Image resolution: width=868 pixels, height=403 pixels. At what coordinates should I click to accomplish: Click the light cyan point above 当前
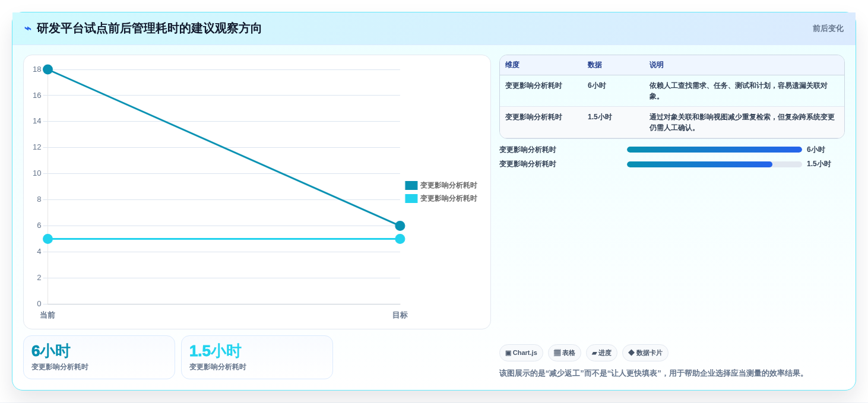tap(48, 239)
